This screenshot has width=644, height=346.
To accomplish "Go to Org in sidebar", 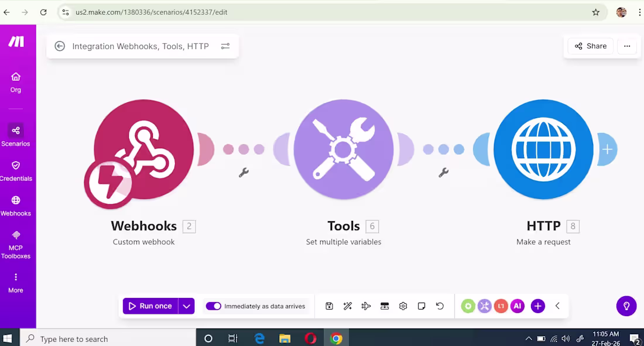I will [16, 82].
